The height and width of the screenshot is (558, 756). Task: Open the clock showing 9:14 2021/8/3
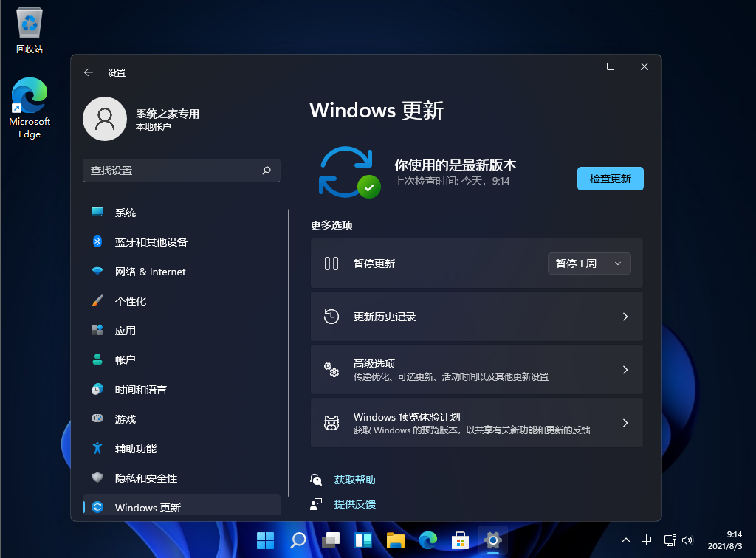(x=725, y=540)
